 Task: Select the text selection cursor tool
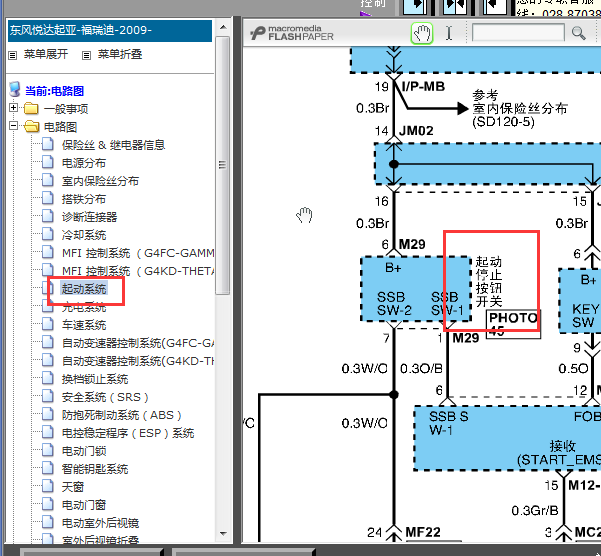coord(449,33)
